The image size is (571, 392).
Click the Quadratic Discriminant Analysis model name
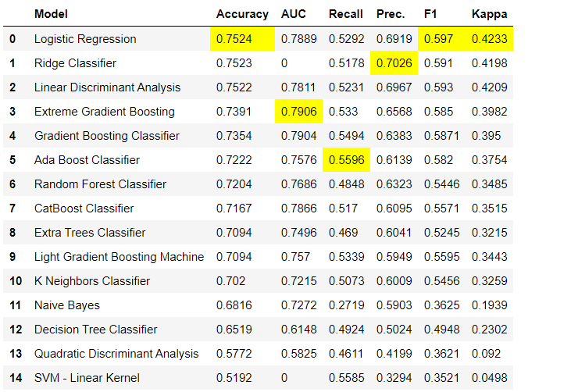tap(116, 354)
